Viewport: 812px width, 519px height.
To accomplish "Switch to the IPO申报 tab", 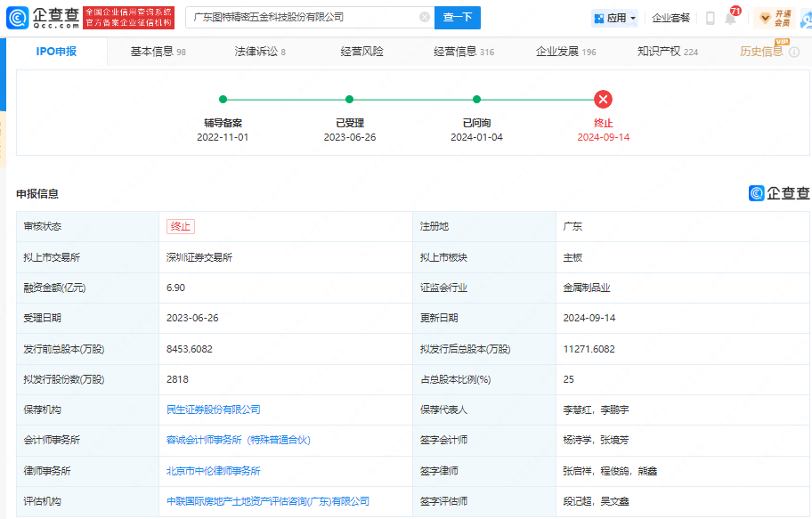I will (x=56, y=52).
